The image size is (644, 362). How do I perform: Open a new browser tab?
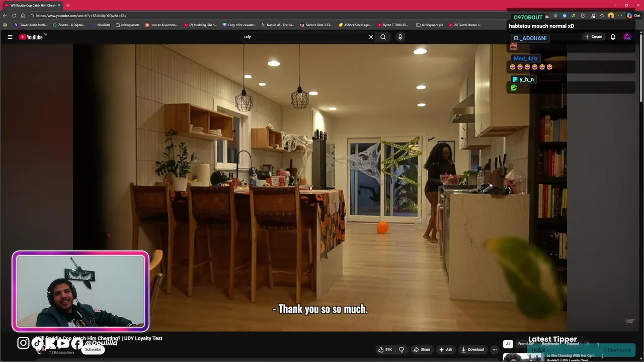point(68,5)
